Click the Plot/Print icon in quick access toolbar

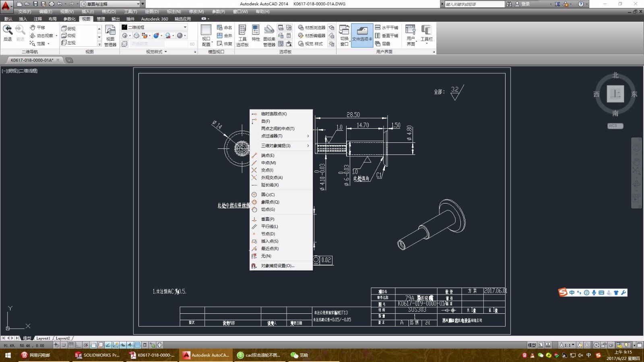click(52, 4)
